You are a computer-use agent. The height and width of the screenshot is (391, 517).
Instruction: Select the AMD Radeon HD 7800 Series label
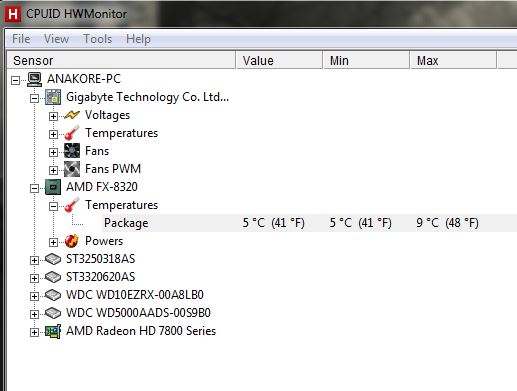click(141, 331)
